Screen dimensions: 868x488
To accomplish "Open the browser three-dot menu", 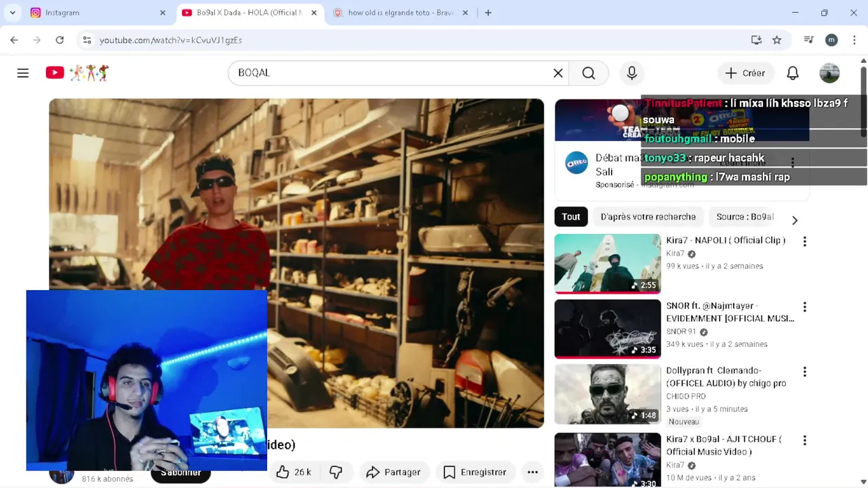I will point(854,40).
